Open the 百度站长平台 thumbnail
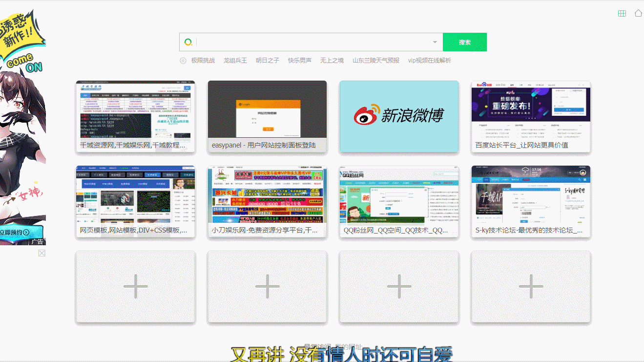Viewport: 644px width, 362px height. point(531,116)
